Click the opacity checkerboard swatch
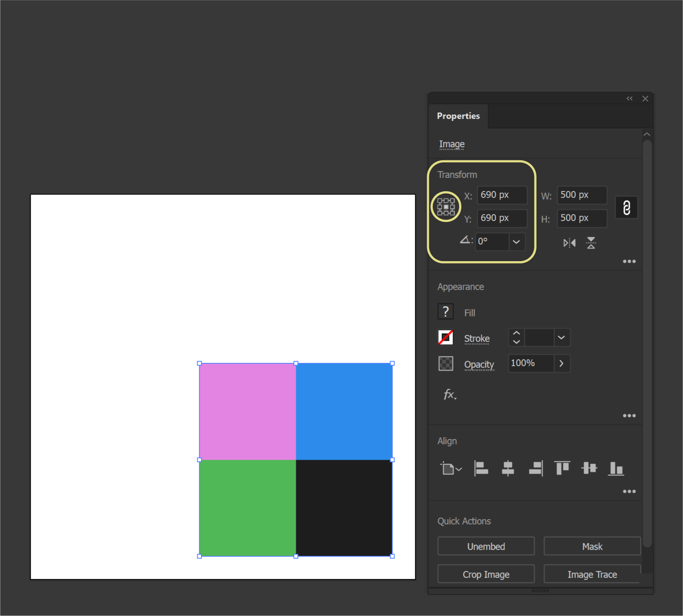This screenshot has width=683, height=616. [x=446, y=364]
